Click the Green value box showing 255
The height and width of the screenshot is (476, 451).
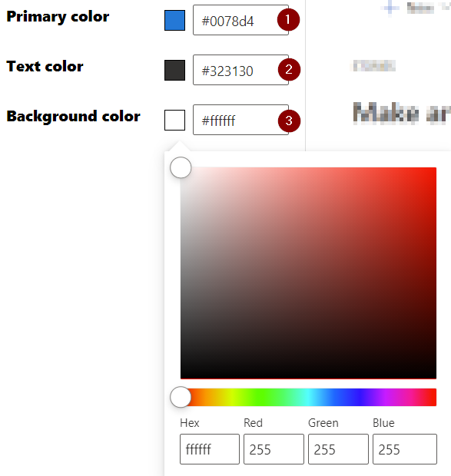click(x=338, y=449)
